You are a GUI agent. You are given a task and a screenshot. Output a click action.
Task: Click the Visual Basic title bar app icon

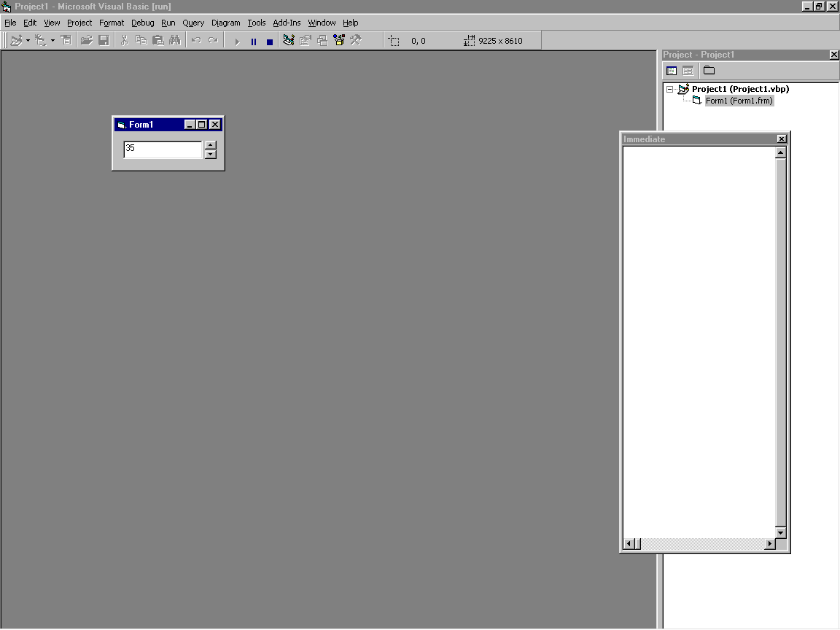coord(7,7)
